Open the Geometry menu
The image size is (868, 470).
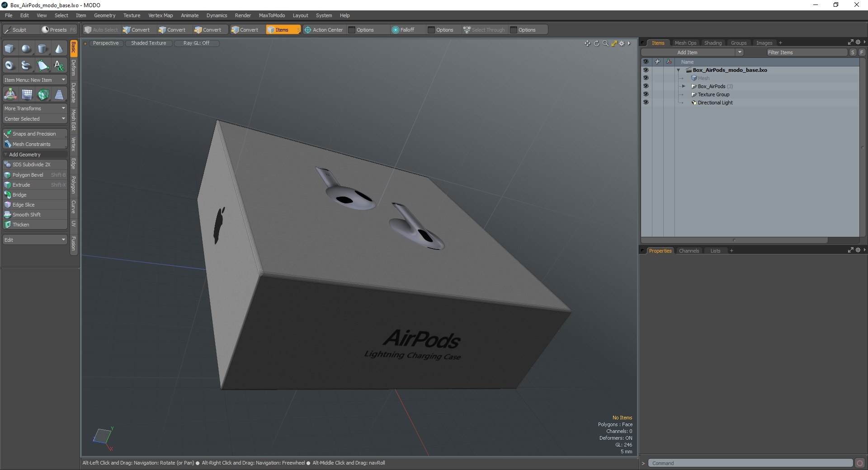pyautogui.click(x=104, y=15)
